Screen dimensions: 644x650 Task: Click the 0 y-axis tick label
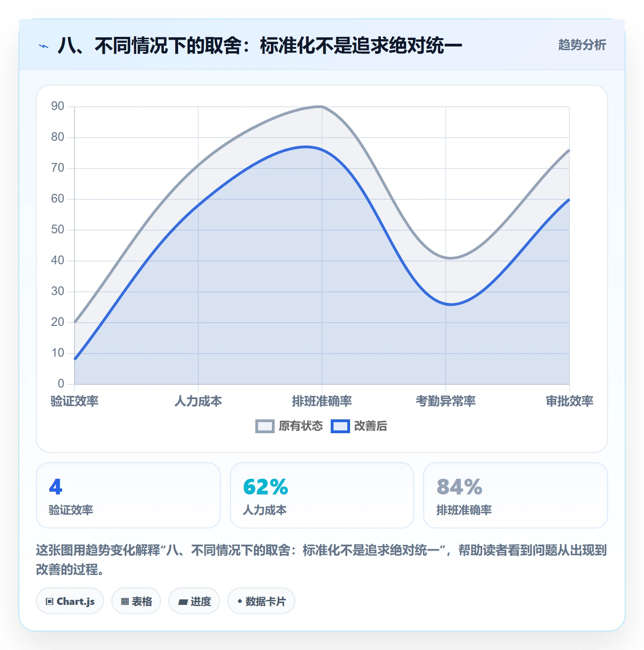(x=61, y=384)
